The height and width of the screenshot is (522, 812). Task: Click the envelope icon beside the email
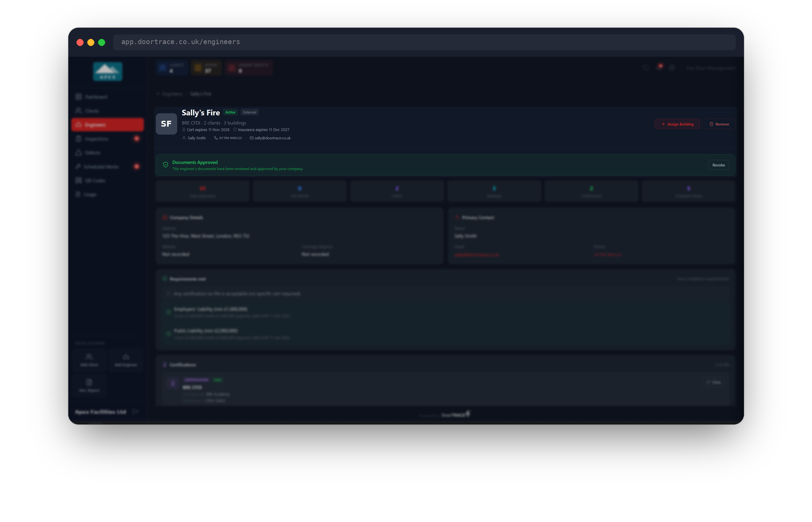coord(251,138)
